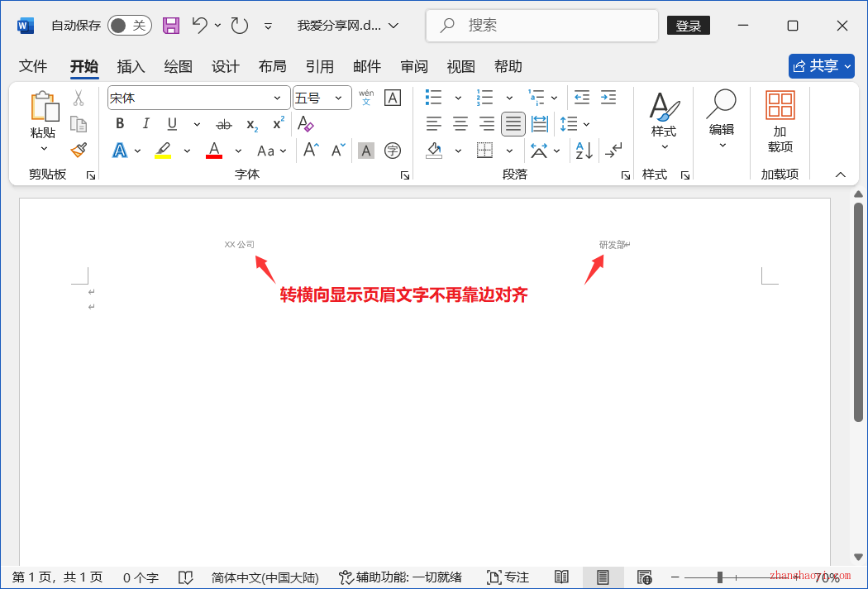
Task: Open the font dialog launcher in 字体 group
Action: (405, 175)
